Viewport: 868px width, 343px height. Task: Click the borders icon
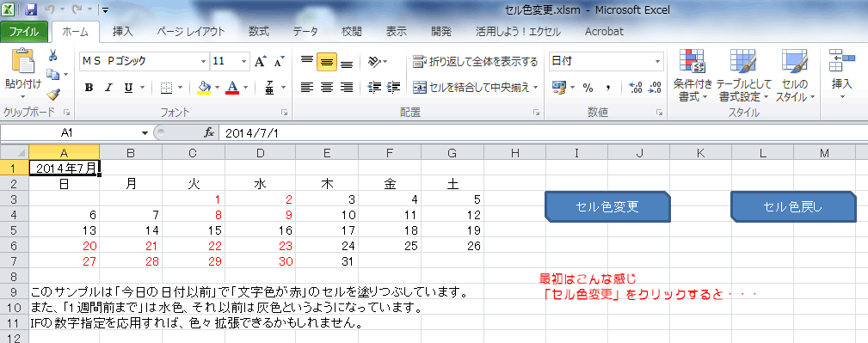coord(167,88)
